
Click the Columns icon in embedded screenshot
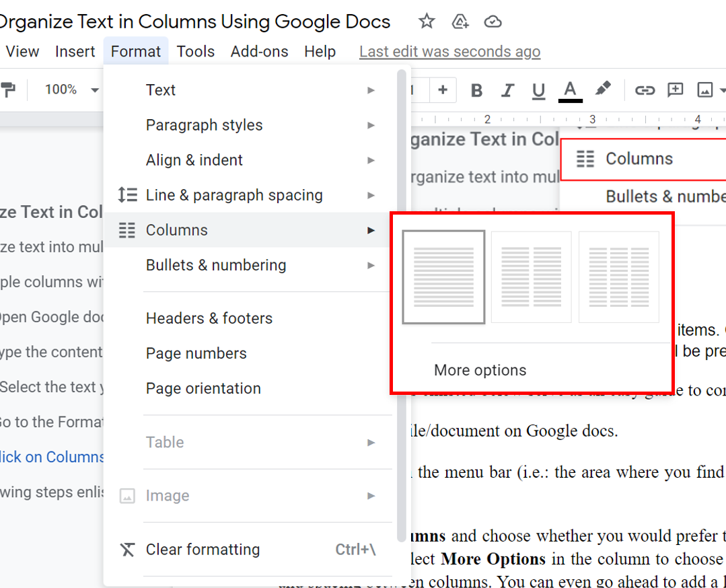coord(585,159)
